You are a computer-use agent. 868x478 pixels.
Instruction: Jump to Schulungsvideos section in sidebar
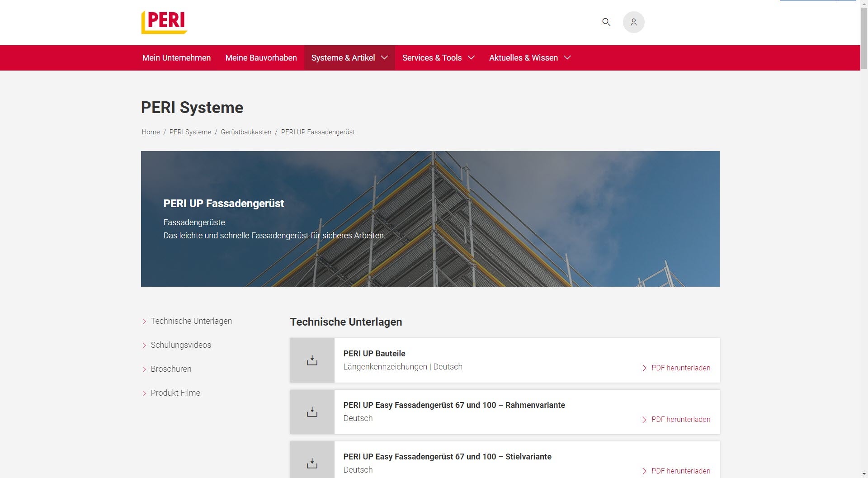click(181, 345)
